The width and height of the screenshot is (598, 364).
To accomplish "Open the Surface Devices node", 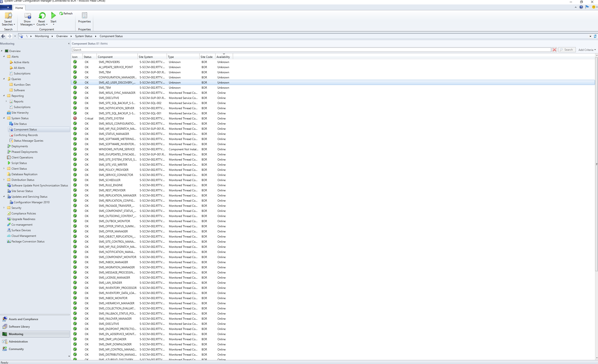I will 21,230.
